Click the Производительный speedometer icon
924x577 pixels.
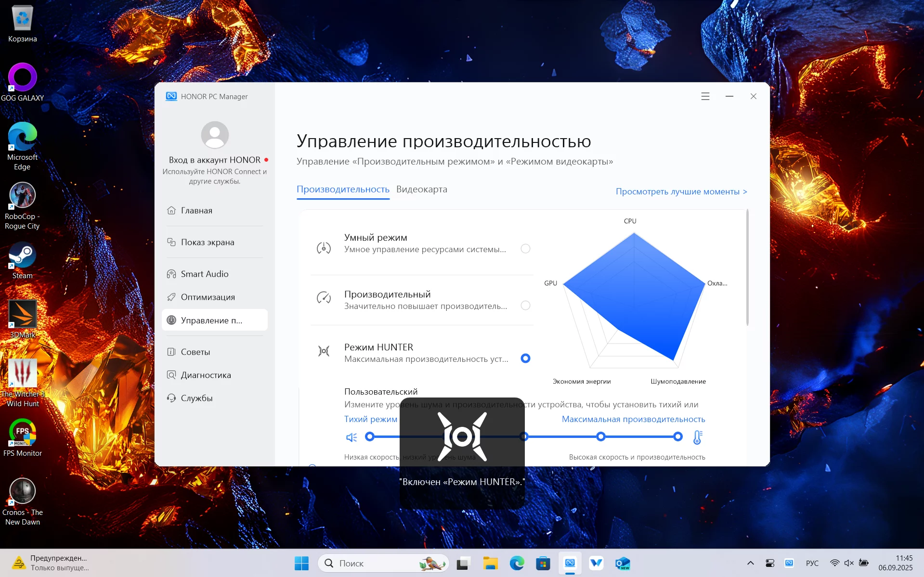[x=324, y=298]
